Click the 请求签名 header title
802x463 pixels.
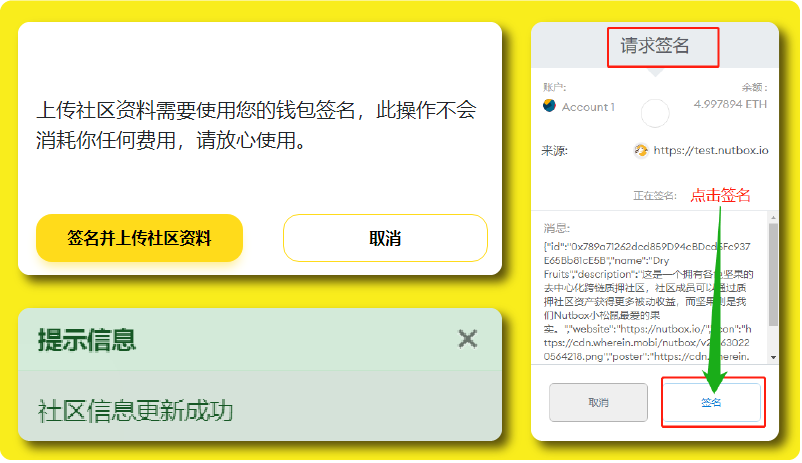click(x=655, y=46)
